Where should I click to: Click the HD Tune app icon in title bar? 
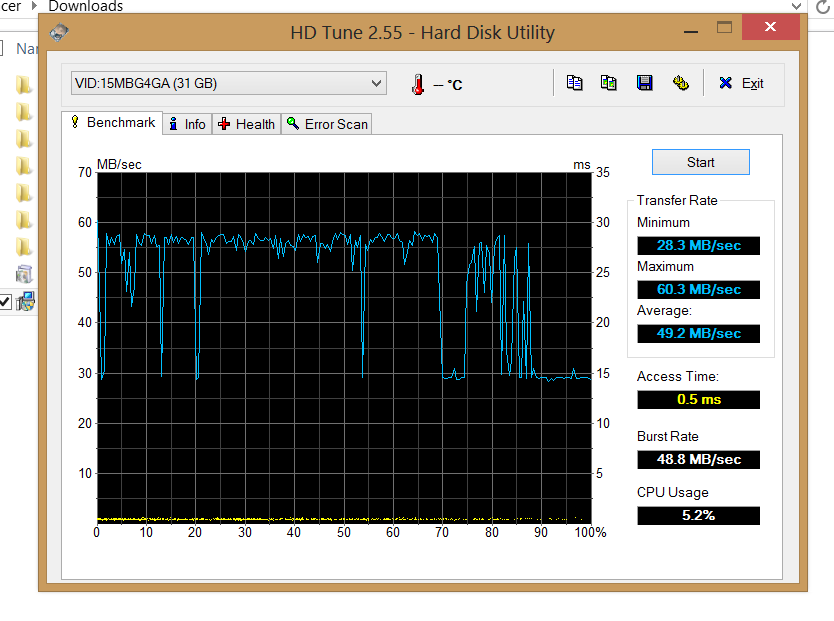coord(59,32)
